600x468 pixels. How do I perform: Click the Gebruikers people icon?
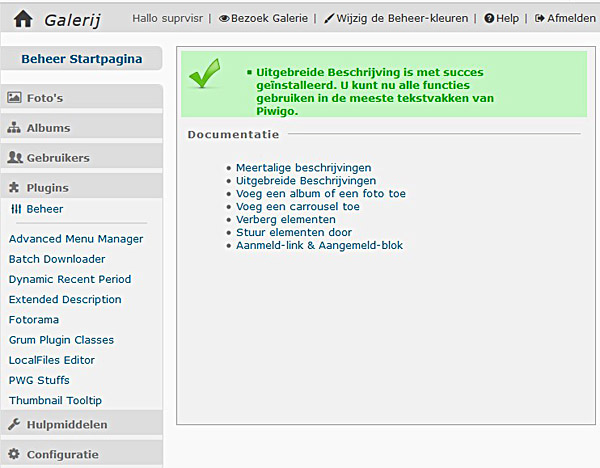[15, 157]
